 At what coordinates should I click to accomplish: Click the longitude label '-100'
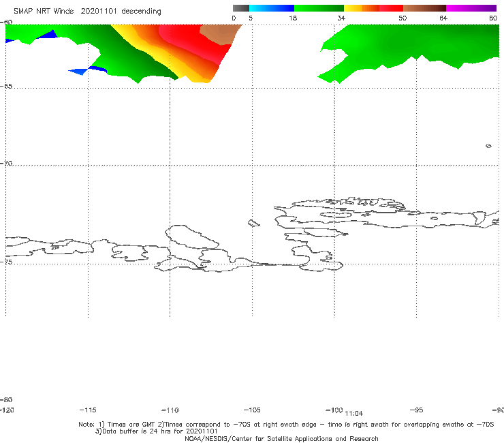[334, 410]
